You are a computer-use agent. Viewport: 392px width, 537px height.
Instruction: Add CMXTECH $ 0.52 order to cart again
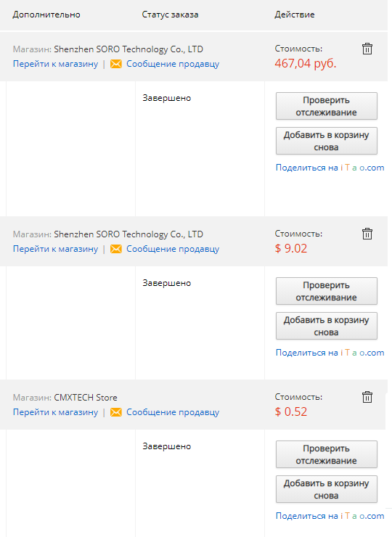coord(326,489)
